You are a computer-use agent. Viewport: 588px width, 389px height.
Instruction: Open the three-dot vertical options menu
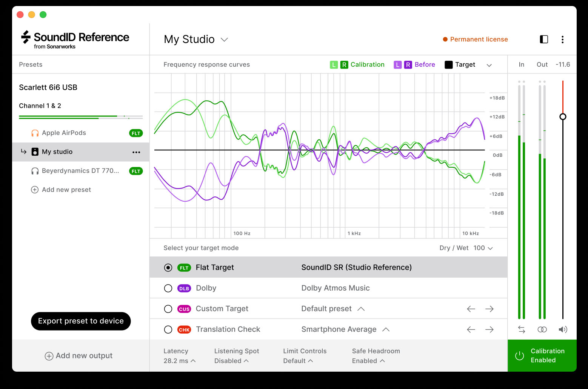click(x=562, y=40)
